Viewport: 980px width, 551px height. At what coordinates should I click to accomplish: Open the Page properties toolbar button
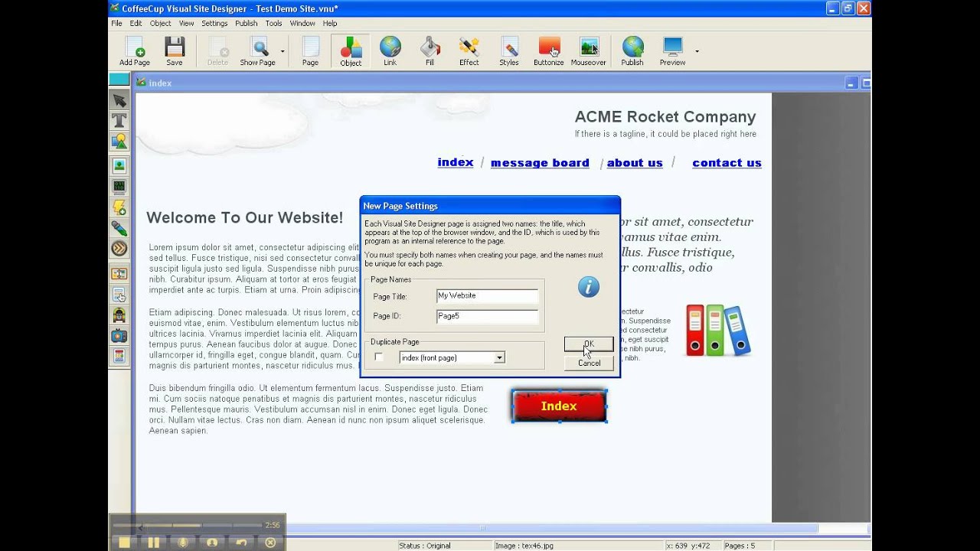coord(310,51)
